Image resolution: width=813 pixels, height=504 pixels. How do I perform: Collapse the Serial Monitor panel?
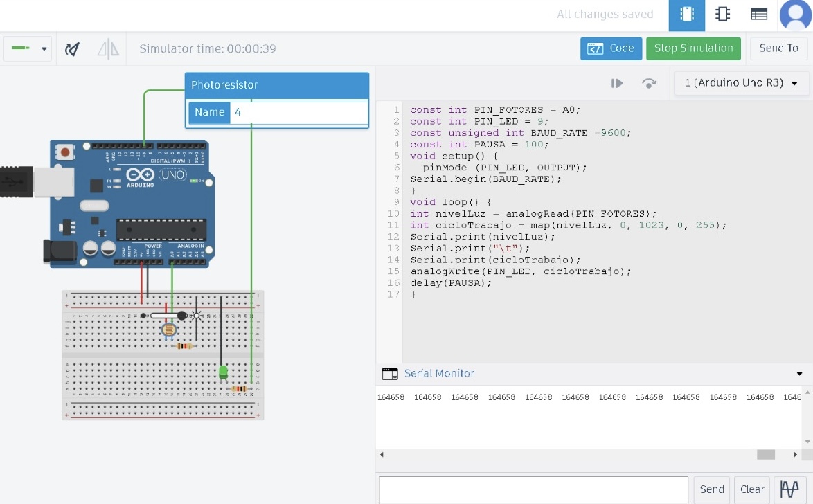pos(801,374)
